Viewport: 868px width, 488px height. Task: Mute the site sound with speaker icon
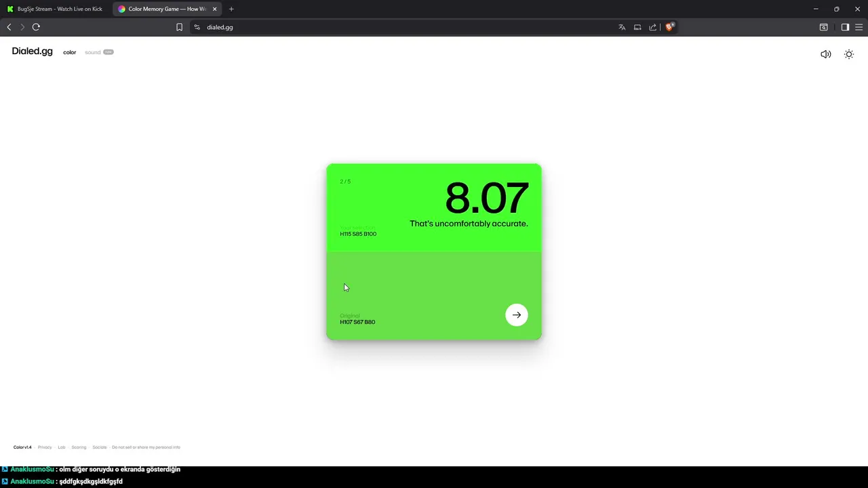pos(825,54)
